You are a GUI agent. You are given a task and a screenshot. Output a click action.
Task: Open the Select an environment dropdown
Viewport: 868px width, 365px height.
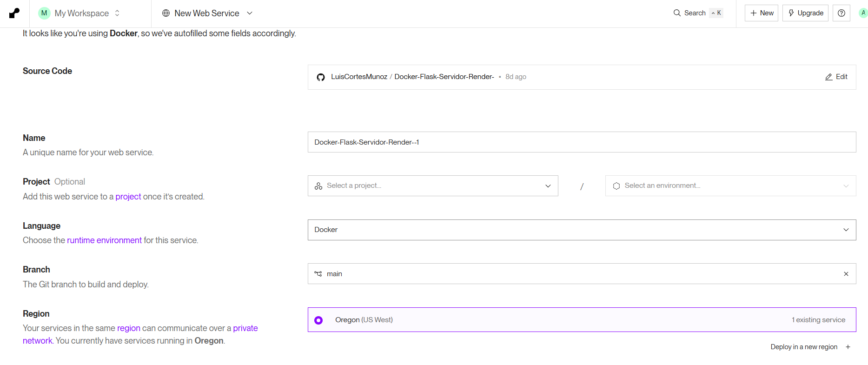[x=730, y=186]
